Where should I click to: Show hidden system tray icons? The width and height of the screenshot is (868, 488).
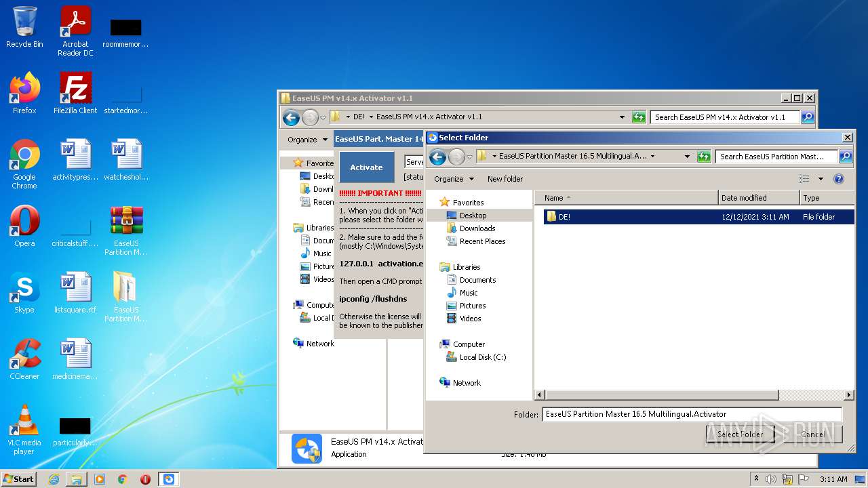point(756,479)
